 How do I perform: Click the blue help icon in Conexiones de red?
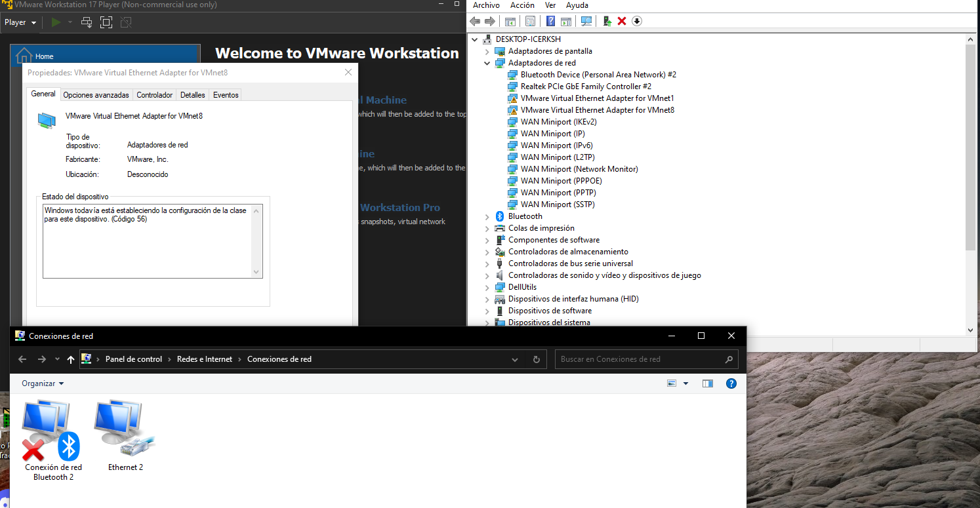click(x=731, y=383)
